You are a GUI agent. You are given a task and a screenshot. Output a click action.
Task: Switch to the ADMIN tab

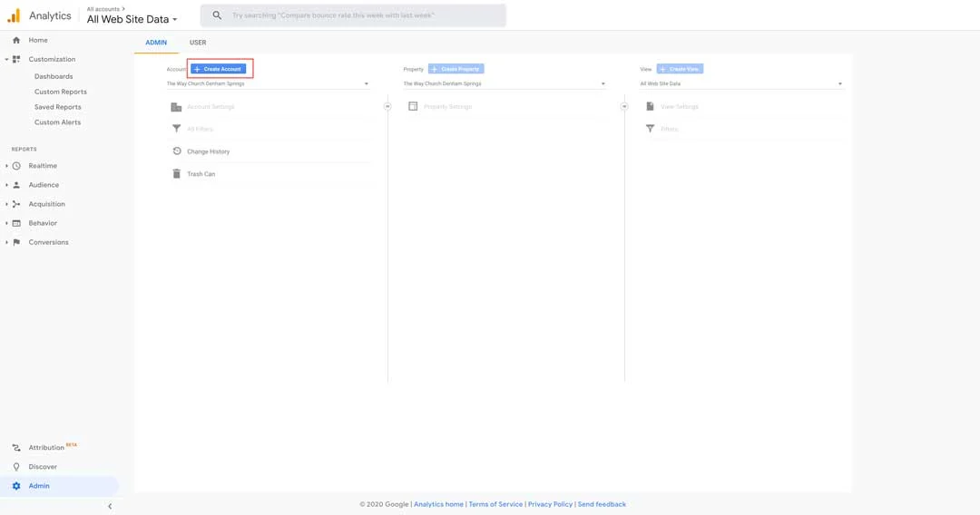156,43
